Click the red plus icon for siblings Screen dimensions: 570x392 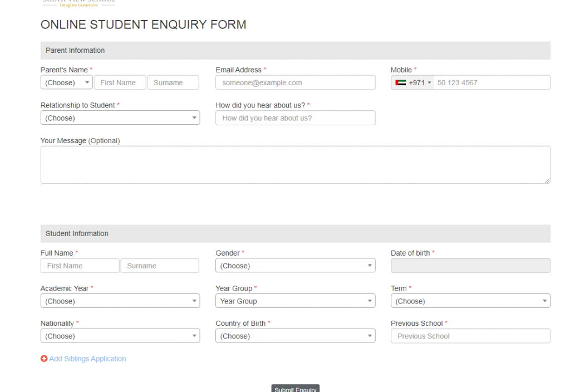[x=44, y=359]
